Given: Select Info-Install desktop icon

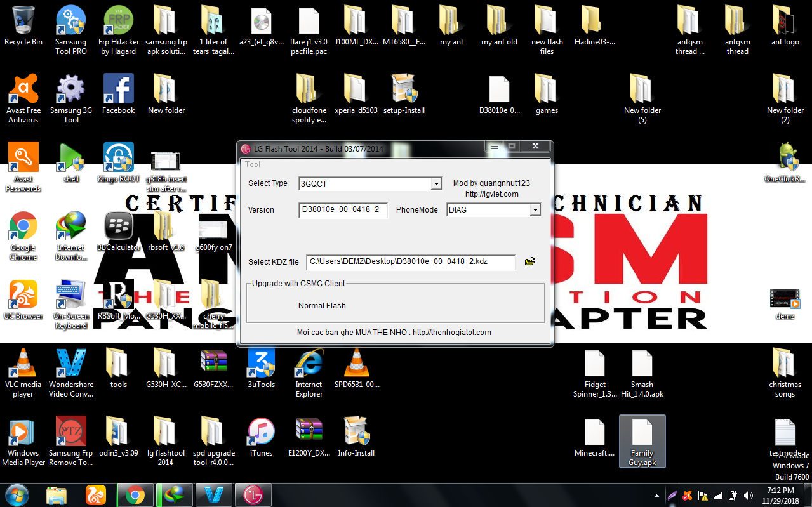Looking at the screenshot, I should pos(356,437).
